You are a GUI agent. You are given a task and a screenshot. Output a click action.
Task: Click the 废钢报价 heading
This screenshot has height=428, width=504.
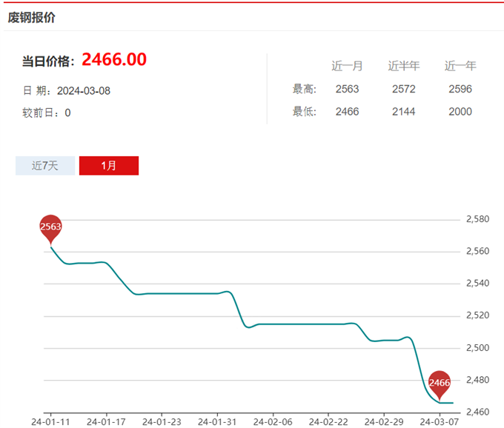(x=31, y=17)
